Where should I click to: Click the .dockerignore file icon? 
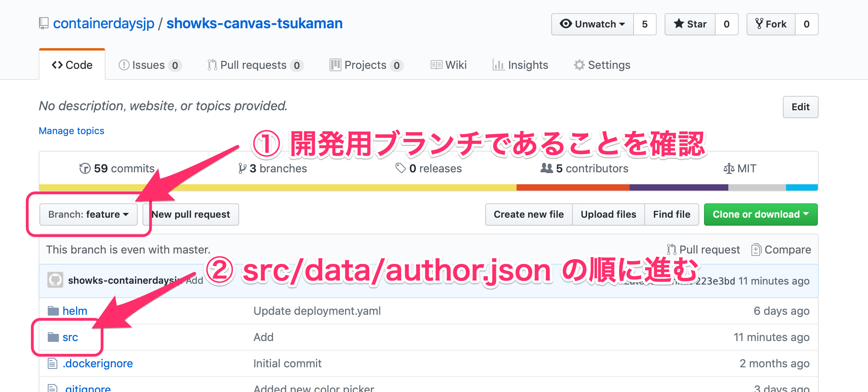(x=53, y=363)
